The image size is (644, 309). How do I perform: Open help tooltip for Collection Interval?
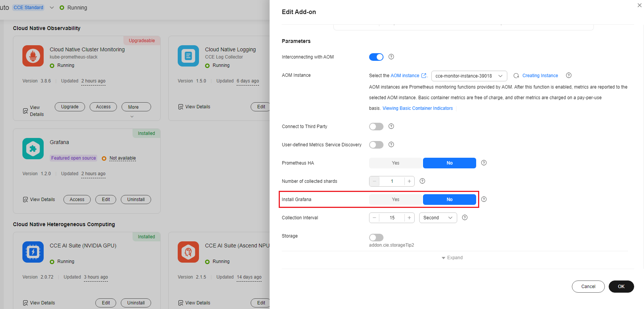(x=465, y=217)
